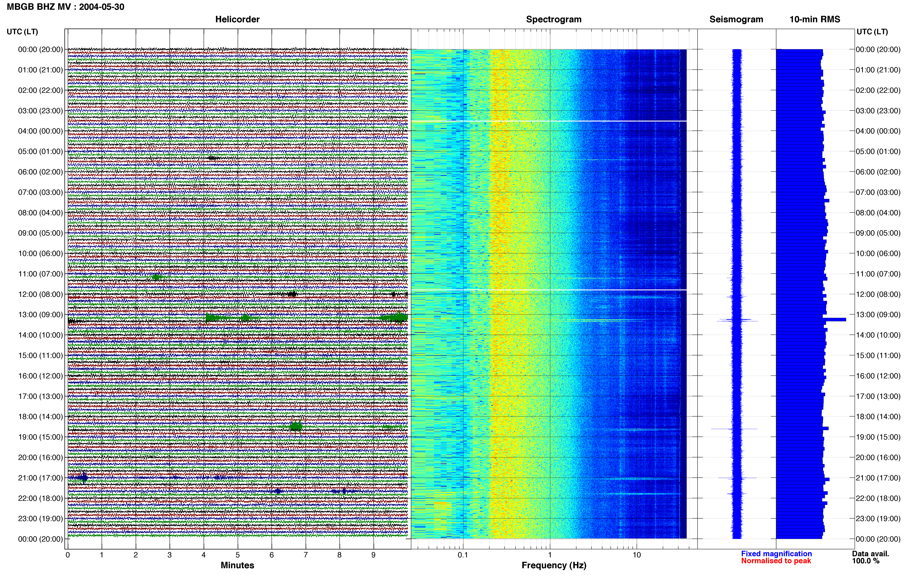This screenshot has height=578, width=924.
Task: Click the white gap line before 12:00 in spectrogram
Action: pyautogui.click(x=549, y=290)
